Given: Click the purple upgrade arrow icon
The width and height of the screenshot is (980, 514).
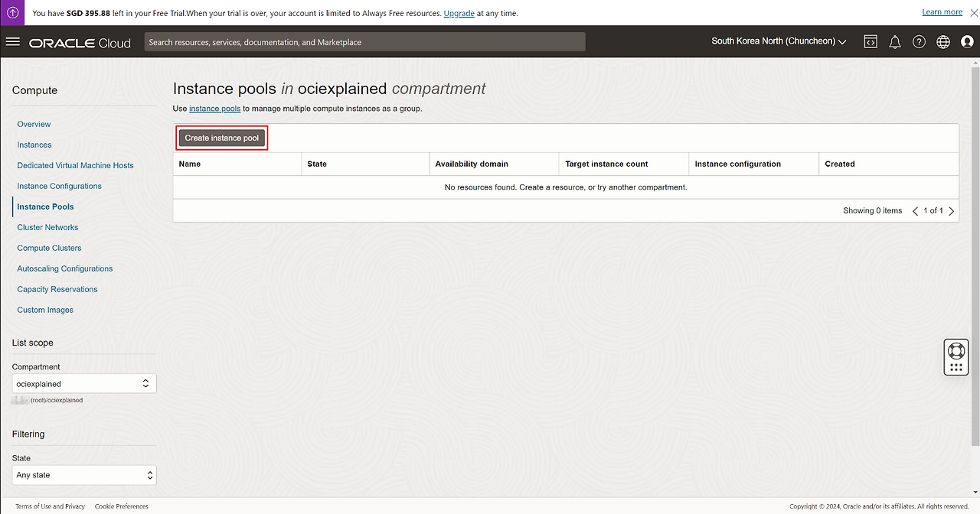Looking at the screenshot, I should tap(13, 12).
